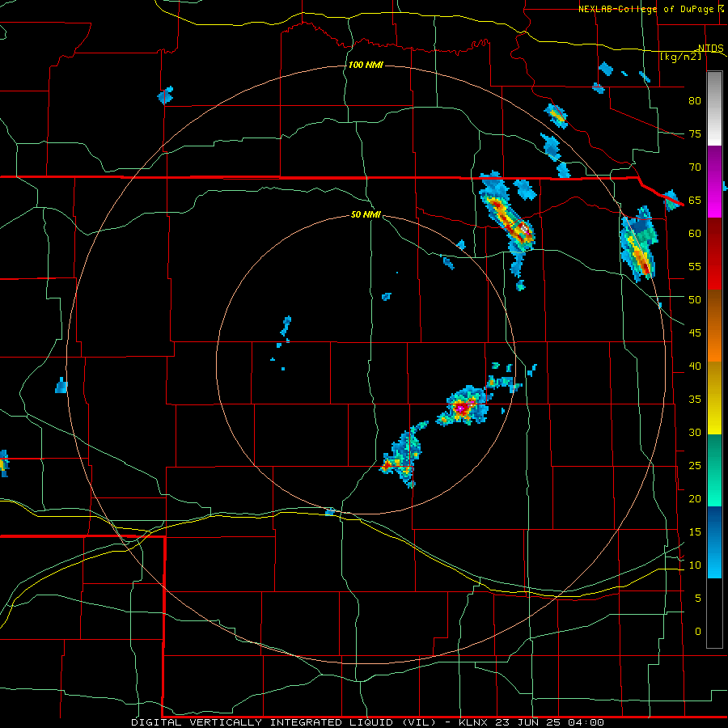
Task: Select the 60 value on the VIL scale
Action: (x=695, y=234)
